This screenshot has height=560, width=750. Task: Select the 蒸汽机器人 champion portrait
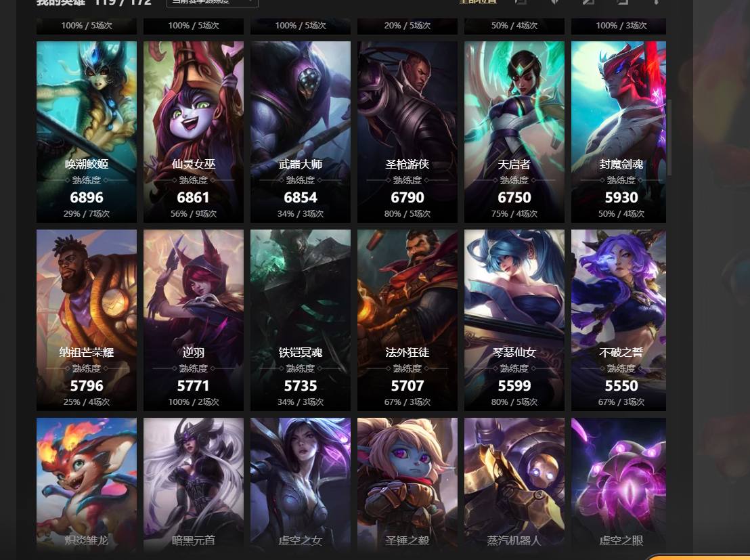(x=514, y=484)
